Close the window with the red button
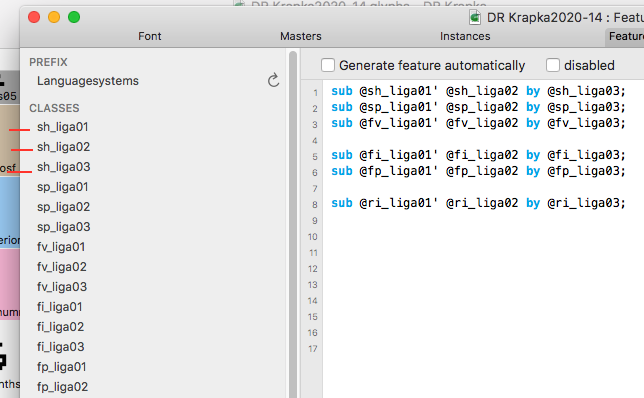The image size is (644, 398). (34, 17)
